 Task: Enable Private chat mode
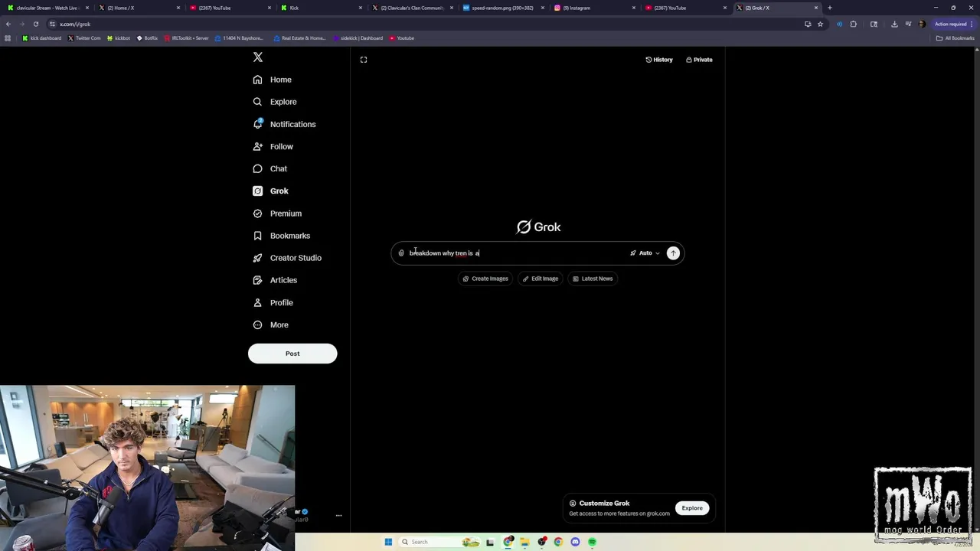[699, 60]
